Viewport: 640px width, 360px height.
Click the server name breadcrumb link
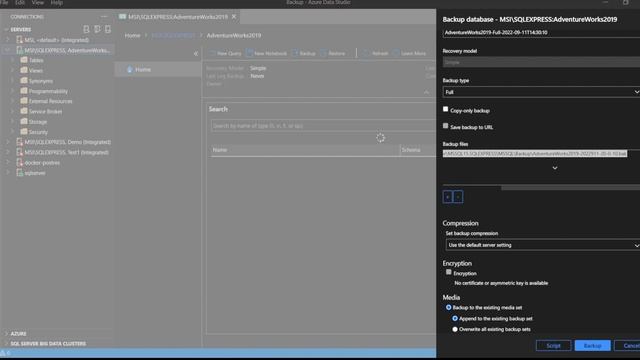pos(173,36)
